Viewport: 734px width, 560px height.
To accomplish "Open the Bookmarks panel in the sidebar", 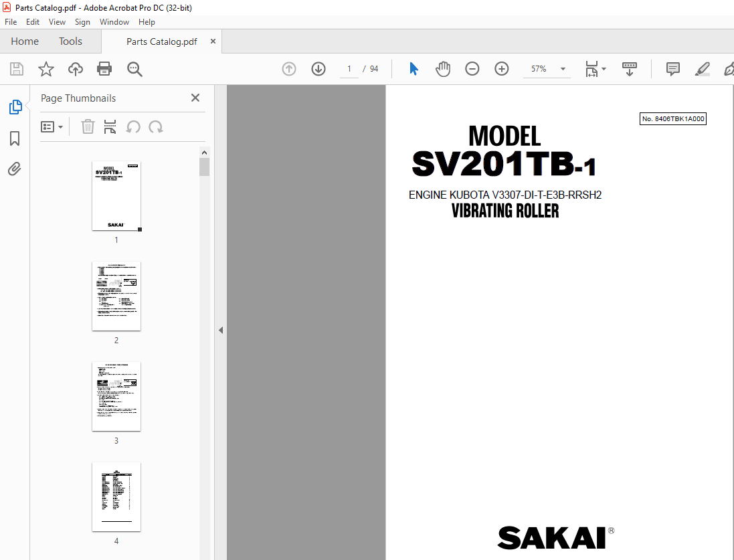I will [x=15, y=138].
